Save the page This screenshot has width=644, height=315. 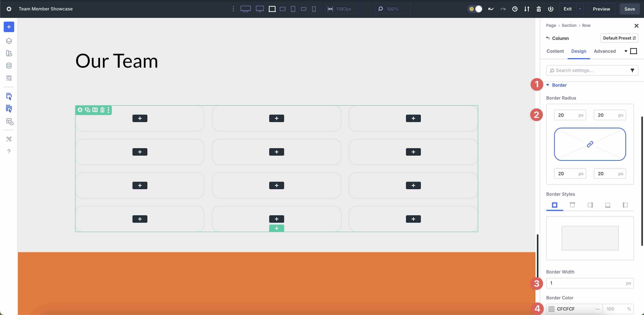[x=629, y=9]
